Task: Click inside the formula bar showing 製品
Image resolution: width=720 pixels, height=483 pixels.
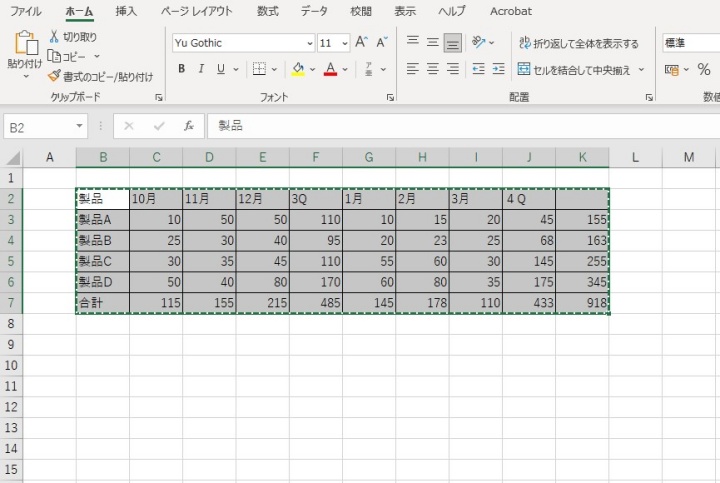Action: click(x=464, y=126)
